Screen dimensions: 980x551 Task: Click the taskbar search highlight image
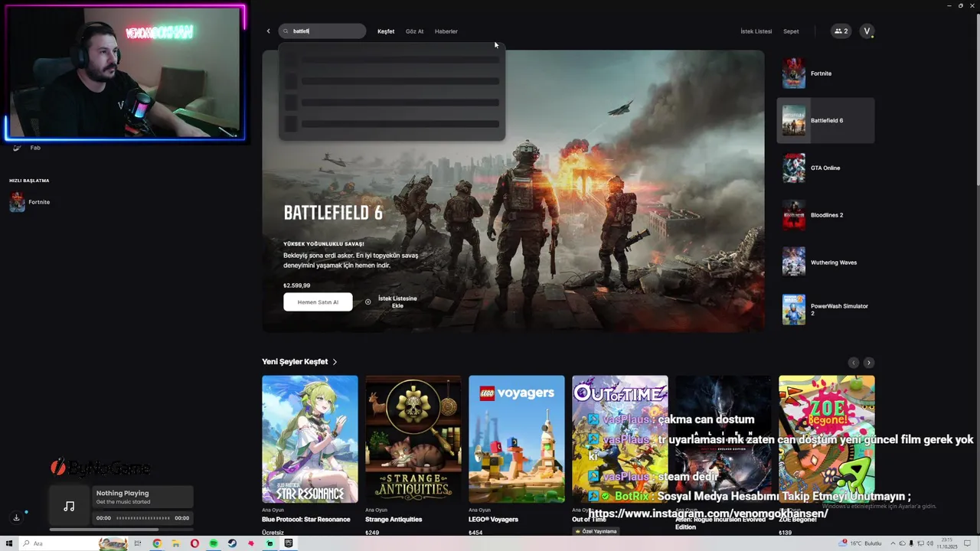pyautogui.click(x=113, y=543)
